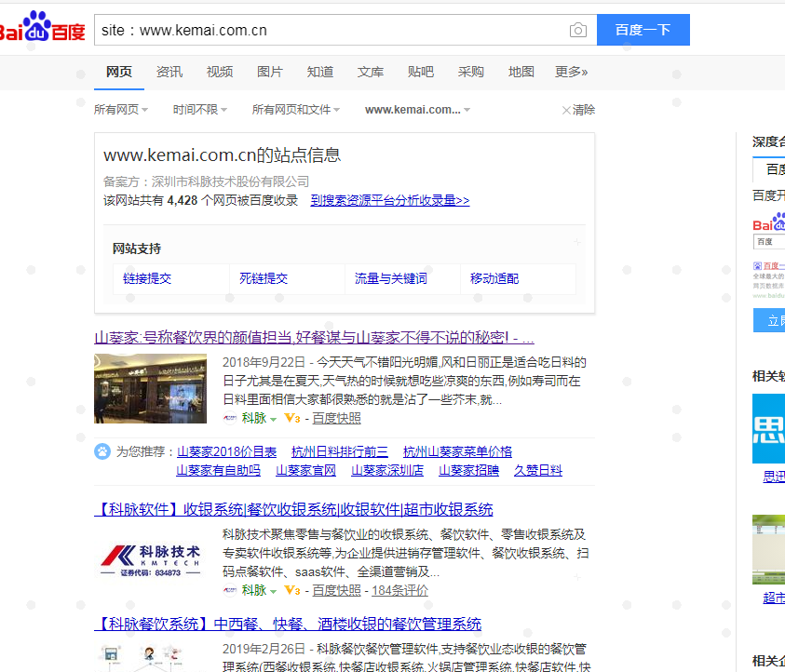
Task: Click the Baidu logo
Action: click(x=42, y=27)
